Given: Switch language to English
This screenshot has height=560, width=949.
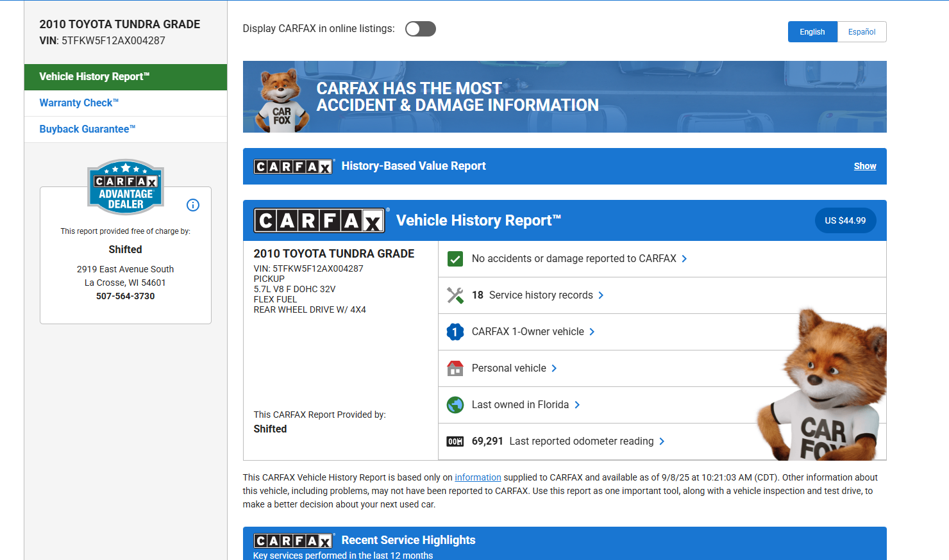Looking at the screenshot, I should pyautogui.click(x=812, y=32).
